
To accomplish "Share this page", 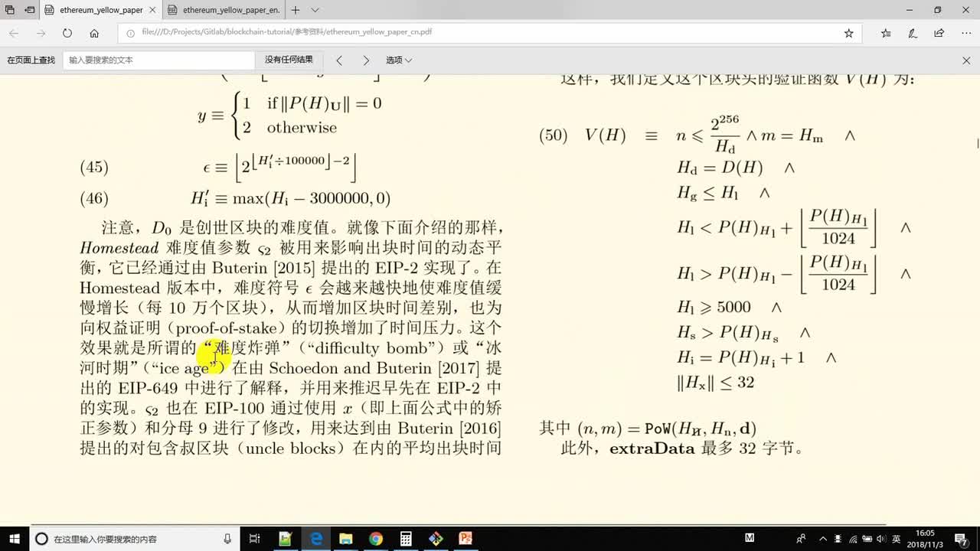I will (x=939, y=34).
